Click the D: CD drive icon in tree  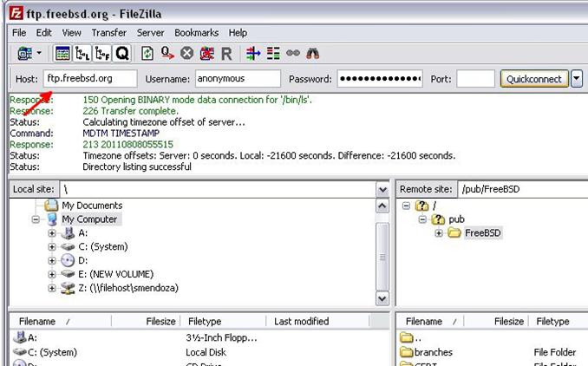pyautogui.click(x=68, y=260)
